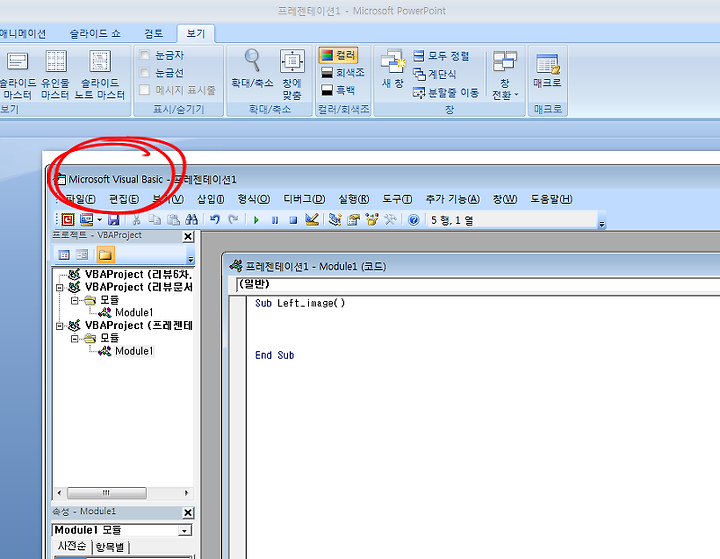Select Module1 under VBAProject (프레젠테
The image size is (720, 559).
click(x=134, y=351)
